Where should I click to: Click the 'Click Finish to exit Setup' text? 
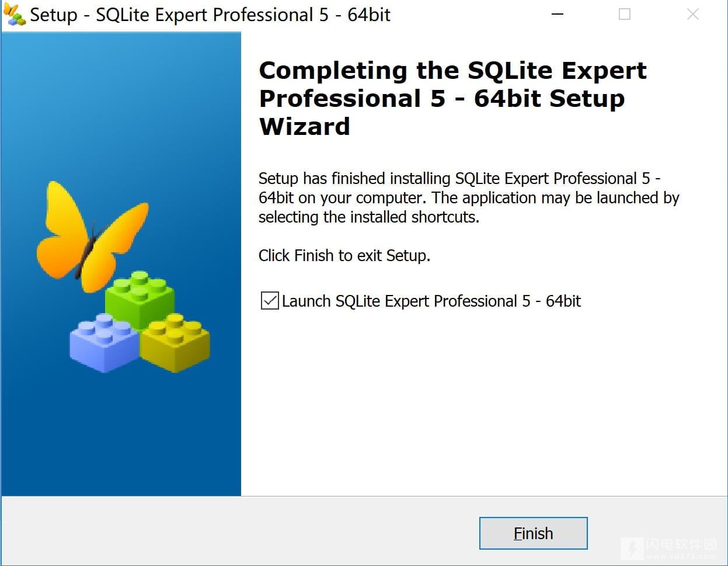point(344,256)
